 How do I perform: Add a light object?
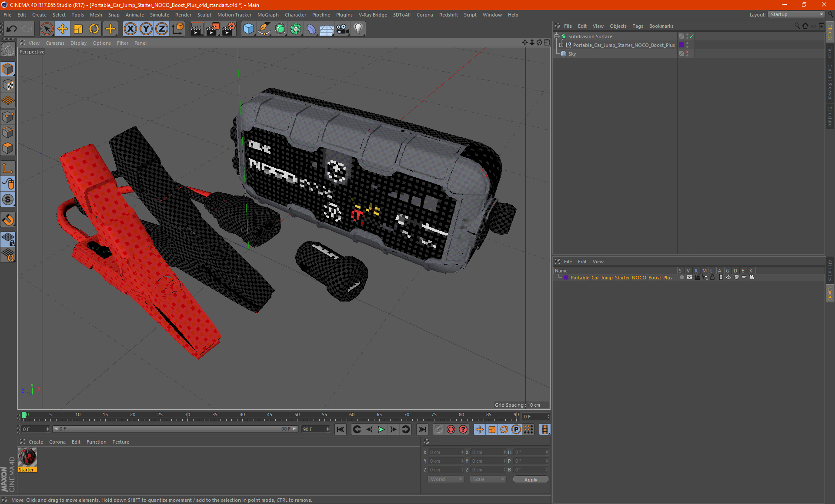[358, 29]
